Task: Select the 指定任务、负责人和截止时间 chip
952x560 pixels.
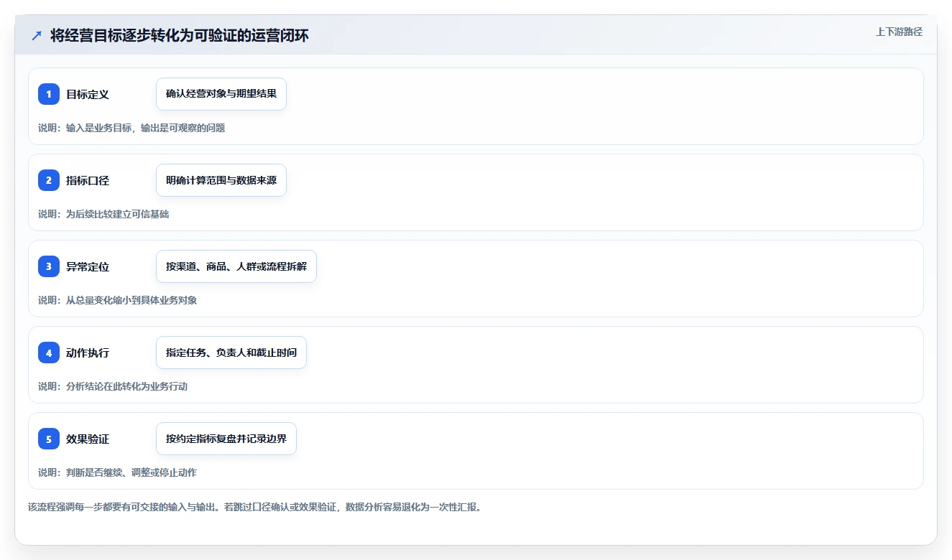Action: [x=231, y=353]
